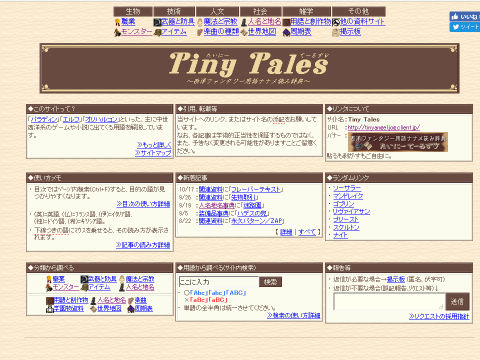
Task: Click the 人名と地名 icon in the top navigation
Action: (244, 22)
